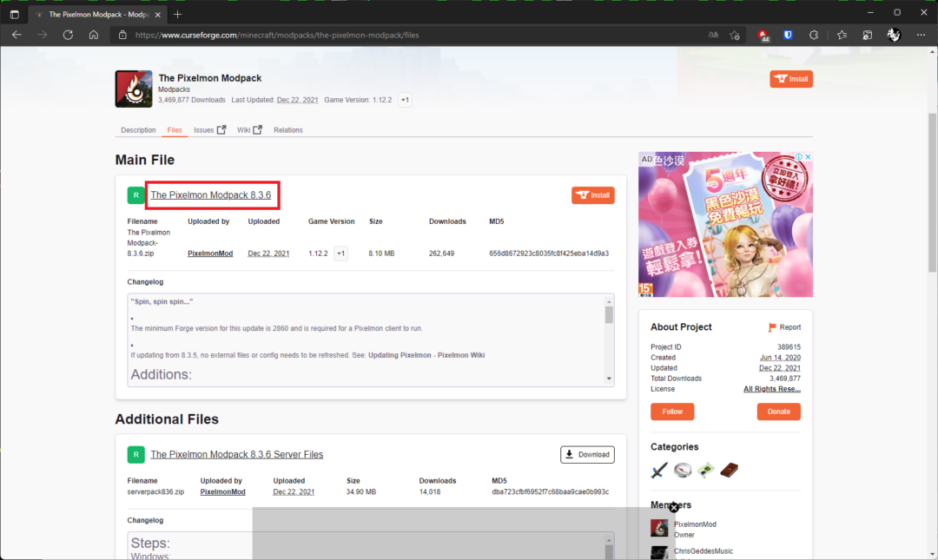Open the Wiki external tab
The height and width of the screenshot is (560, 938).
tap(249, 130)
